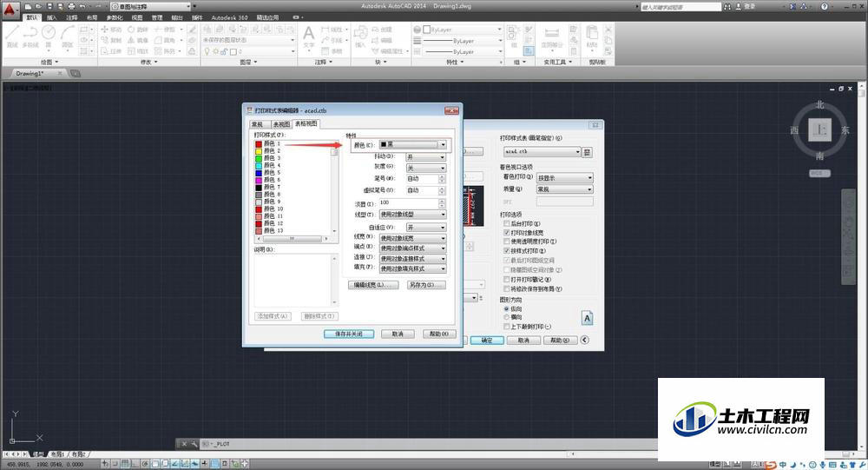
Task: Click the collapse arrow icon in the Plot dialog
Action: 584,340
